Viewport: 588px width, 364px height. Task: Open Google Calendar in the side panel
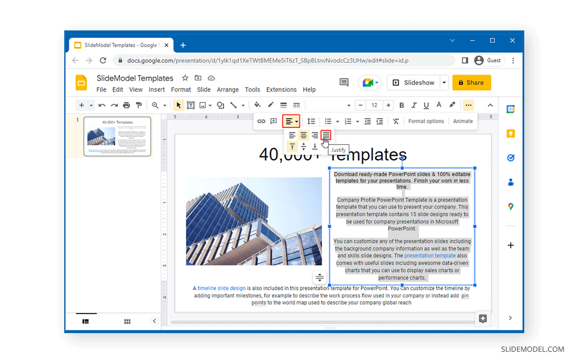(x=511, y=109)
